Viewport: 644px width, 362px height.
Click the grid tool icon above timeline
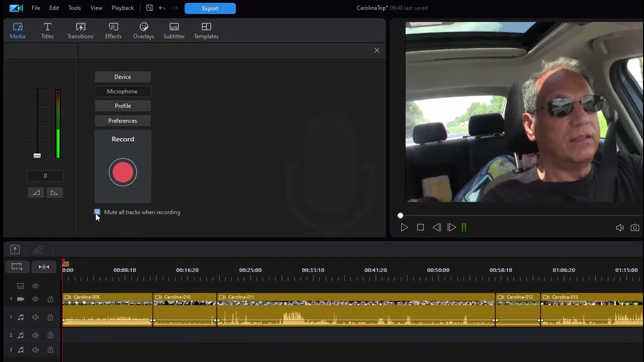pos(15,249)
